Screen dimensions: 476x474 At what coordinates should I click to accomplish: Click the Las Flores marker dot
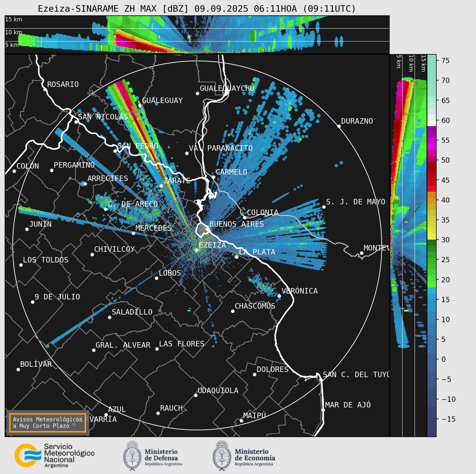157,349
